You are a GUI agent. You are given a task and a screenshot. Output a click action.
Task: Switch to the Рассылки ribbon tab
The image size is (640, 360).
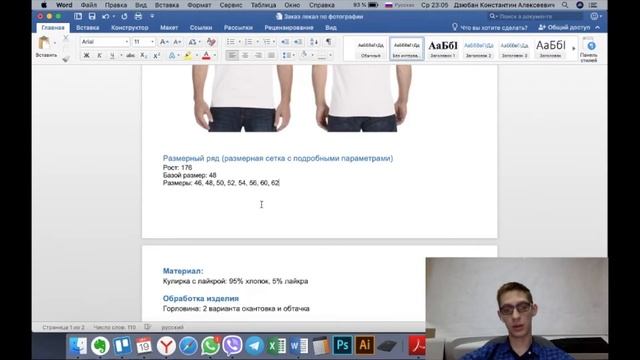(x=238, y=28)
